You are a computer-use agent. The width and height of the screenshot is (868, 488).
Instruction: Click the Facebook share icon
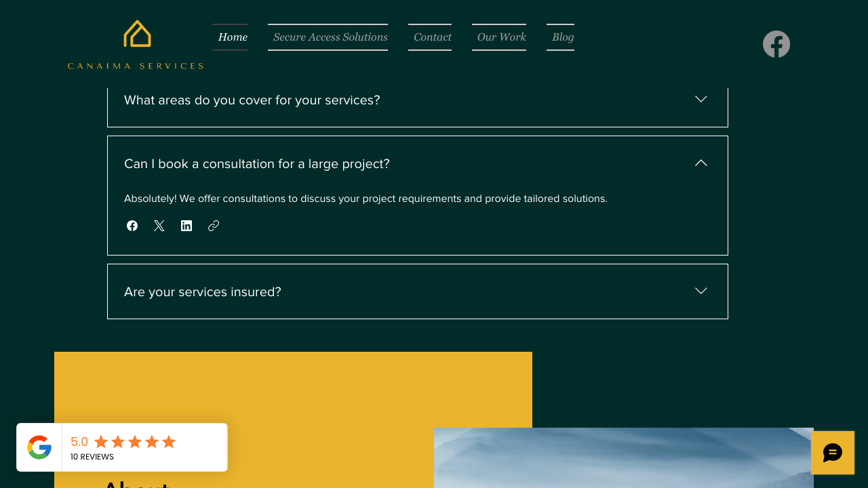coord(132,225)
